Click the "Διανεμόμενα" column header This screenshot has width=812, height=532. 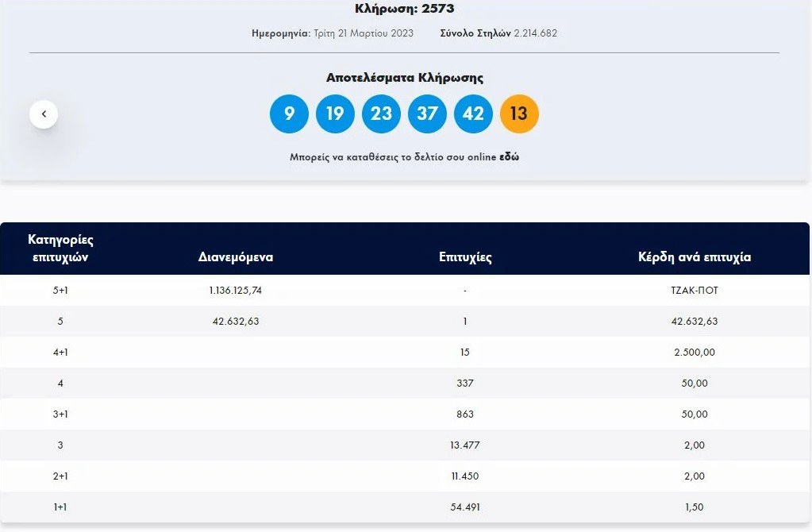(x=236, y=257)
